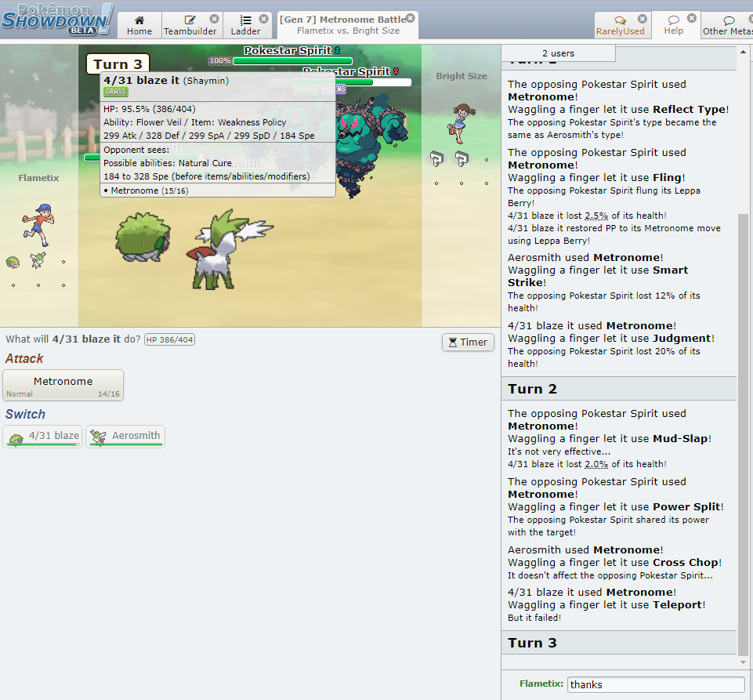Click the 'Bright Size' name label beside the battlefield
753x700 pixels.
[x=462, y=76]
